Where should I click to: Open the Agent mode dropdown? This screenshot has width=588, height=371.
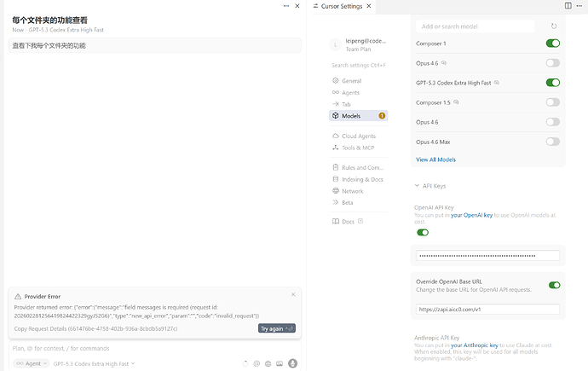(x=32, y=363)
